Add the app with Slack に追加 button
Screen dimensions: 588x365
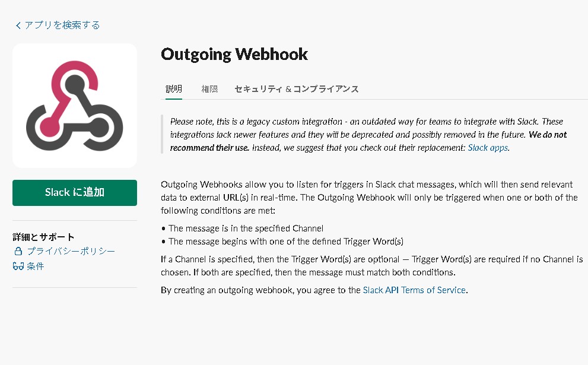point(75,192)
